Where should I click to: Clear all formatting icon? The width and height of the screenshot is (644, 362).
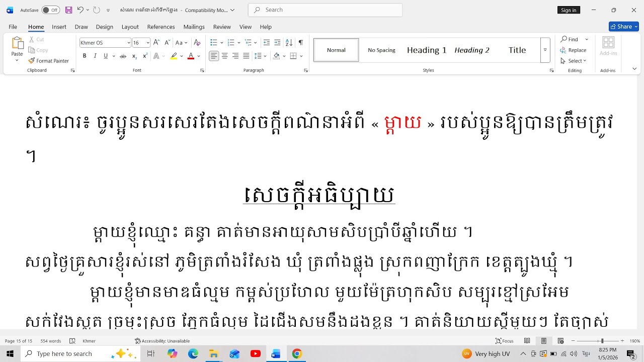click(197, 43)
